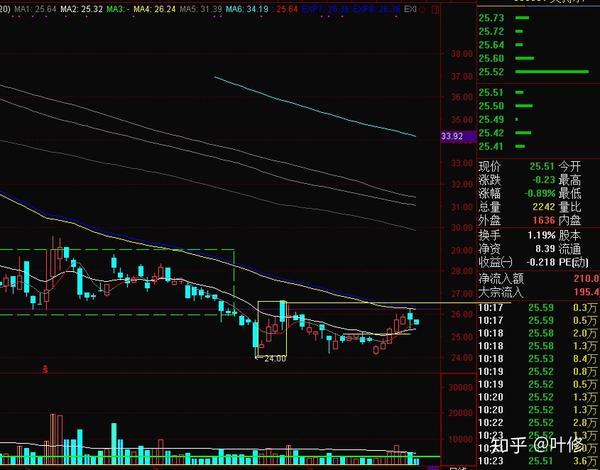
Task: Click the 25.64 price in the order book
Action: (491, 45)
